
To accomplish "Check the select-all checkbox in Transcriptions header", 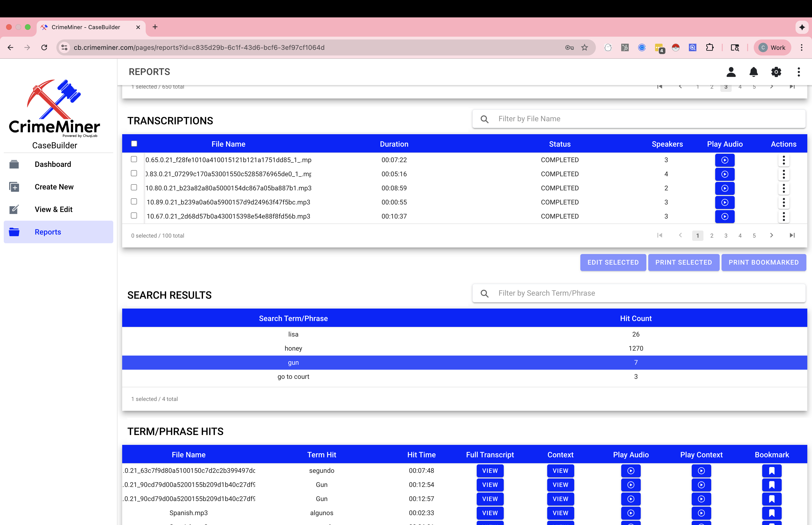I will tap(134, 144).
